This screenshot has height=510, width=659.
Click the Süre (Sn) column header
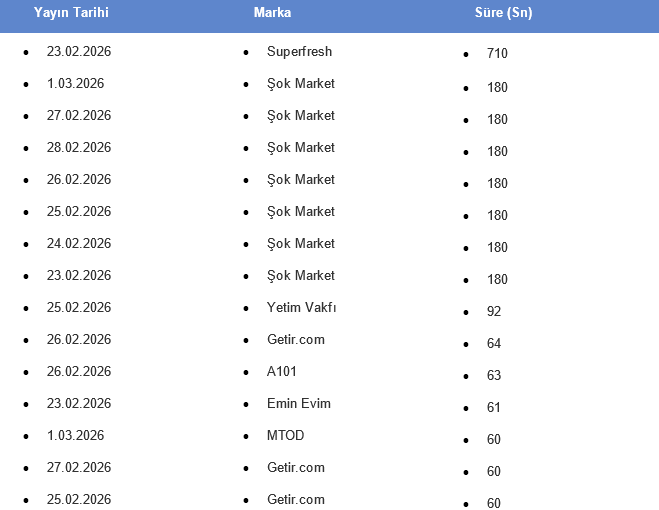click(x=503, y=13)
